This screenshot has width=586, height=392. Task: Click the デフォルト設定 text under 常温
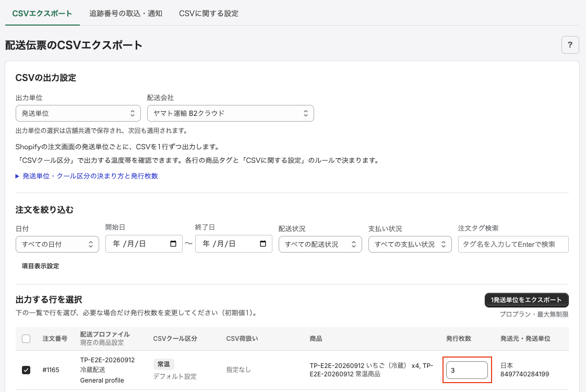[x=175, y=376]
